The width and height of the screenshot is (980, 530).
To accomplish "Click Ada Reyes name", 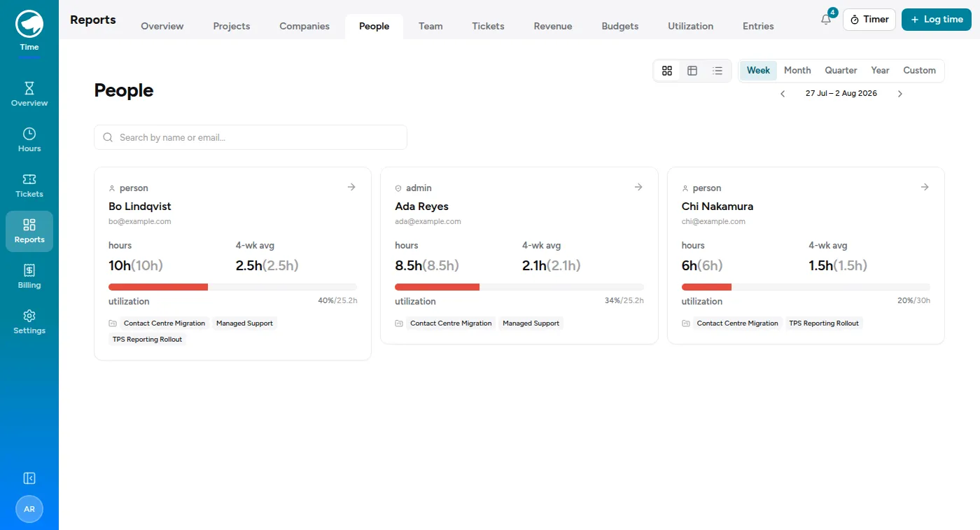I will pos(421,207).
